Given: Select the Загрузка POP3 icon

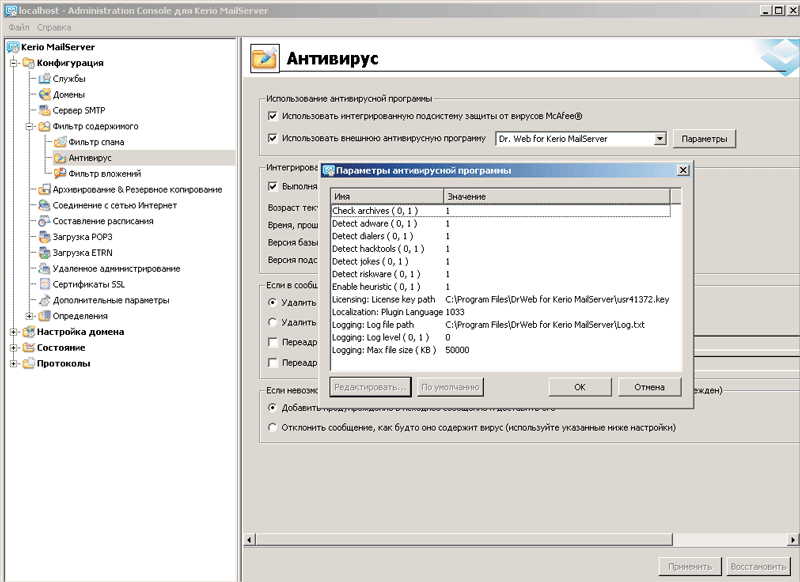Looking at the screenshot, I should pos(44,237).
